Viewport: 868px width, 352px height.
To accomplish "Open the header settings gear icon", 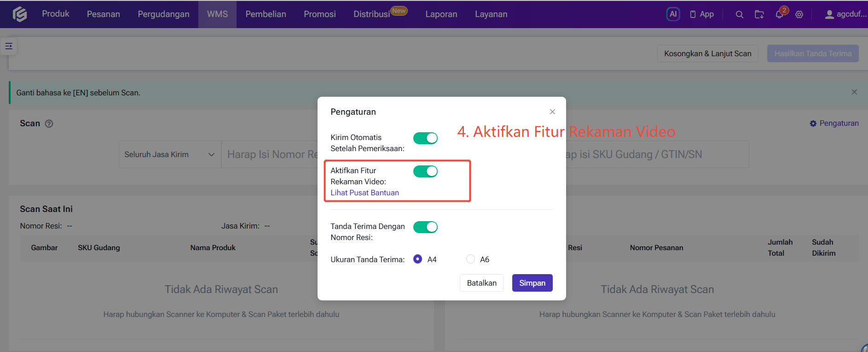I will pos(799,15).
